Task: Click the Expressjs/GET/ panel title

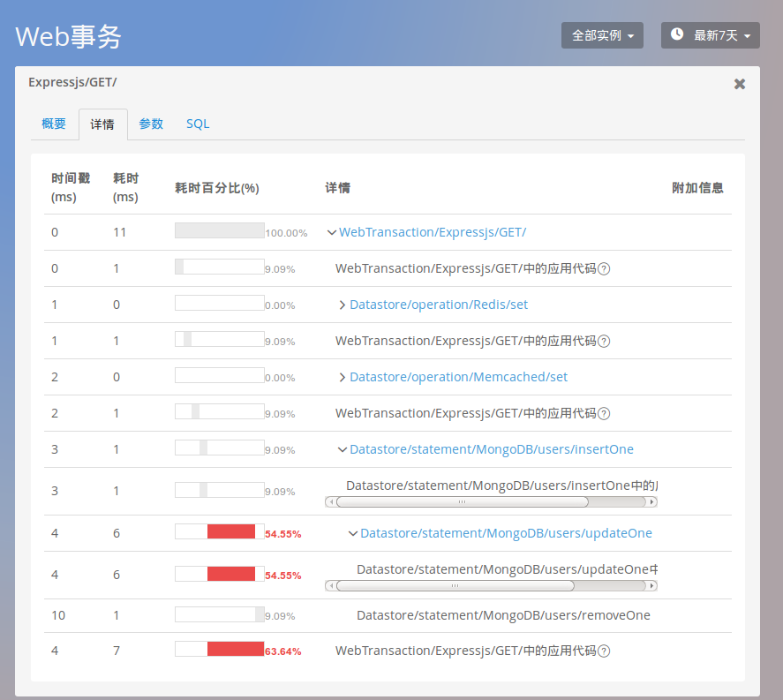Action: (72, 82)
